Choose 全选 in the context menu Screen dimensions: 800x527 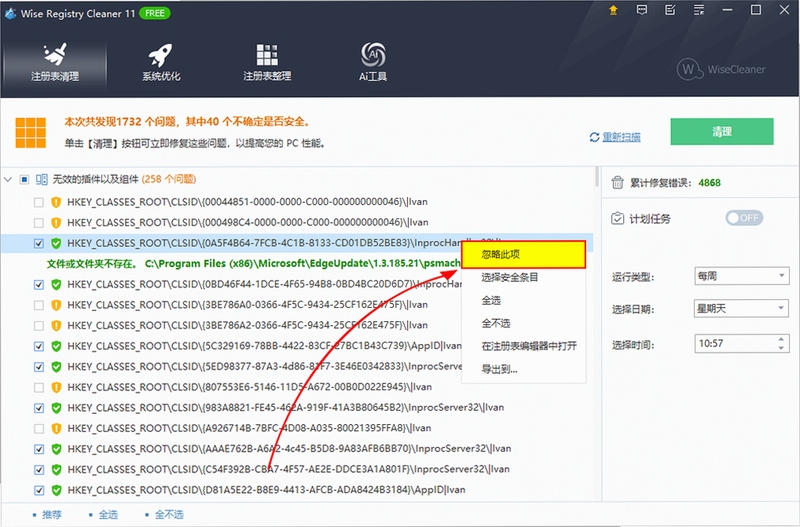point(523,300)
